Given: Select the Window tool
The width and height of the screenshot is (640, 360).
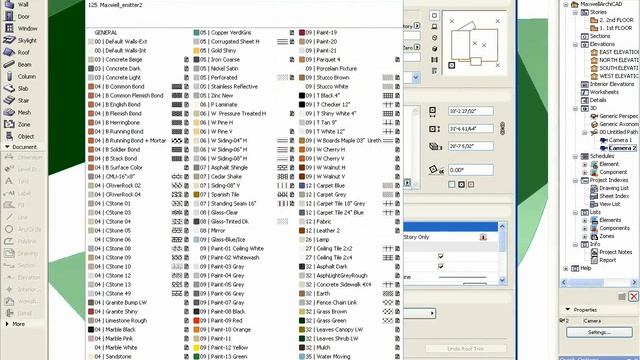Looking at the screenshot, I should pos(20,28).
